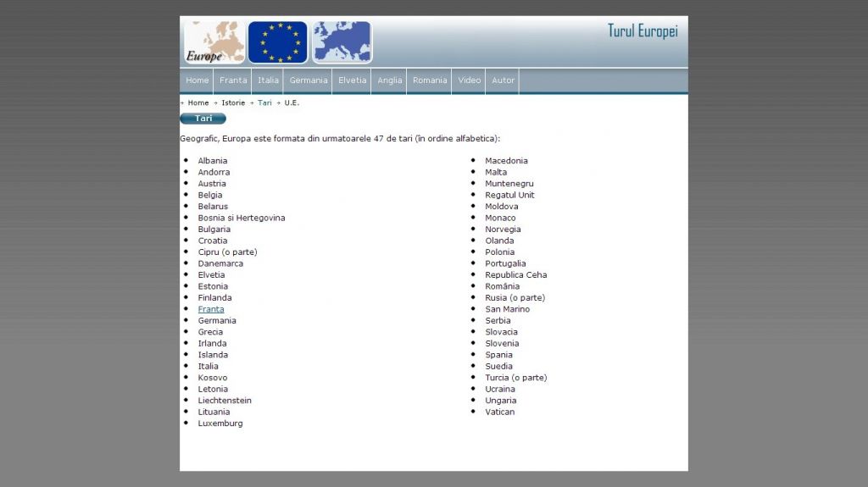
Task: Select Italia in the navigation bar
Action: (x=268, y=80)
